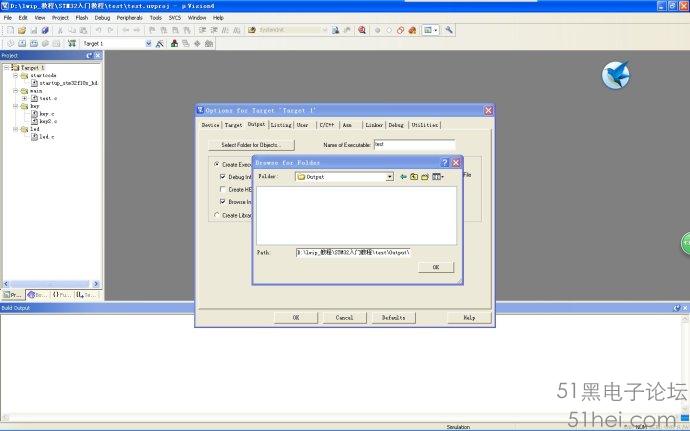This screenshot has width=690, height=431.
Task: Click the Translate current file icon
Action: 10,44
